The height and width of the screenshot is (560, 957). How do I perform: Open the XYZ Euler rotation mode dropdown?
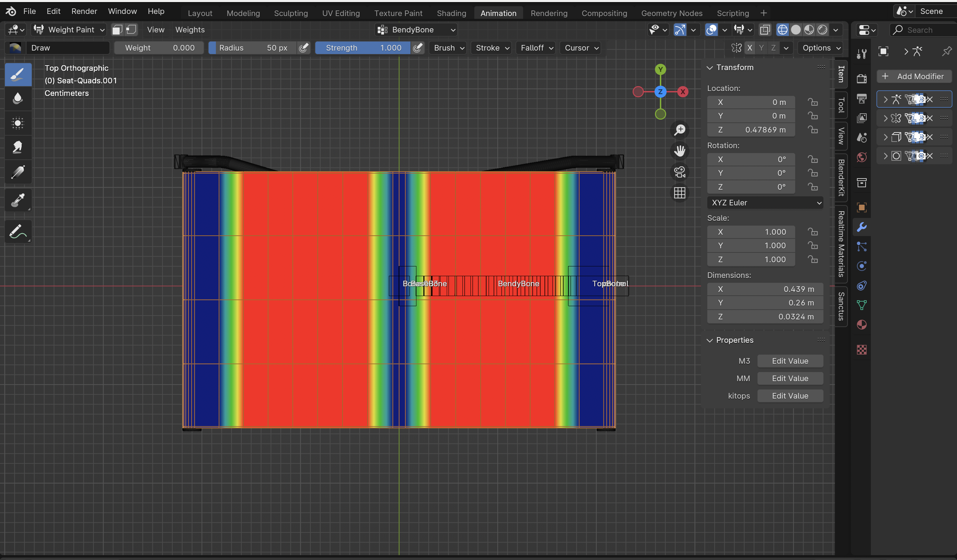click(x=765, y=203)
